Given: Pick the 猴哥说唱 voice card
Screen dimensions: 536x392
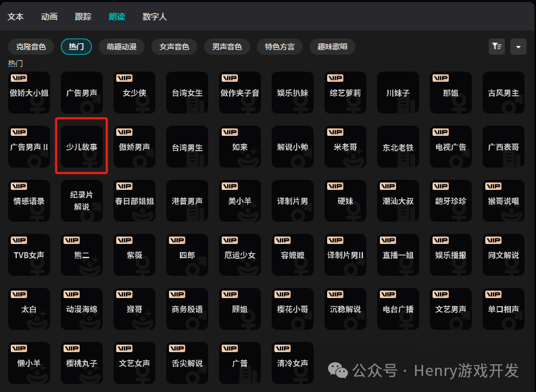Looking at the screenshot, I should click(x=503, y=201).
